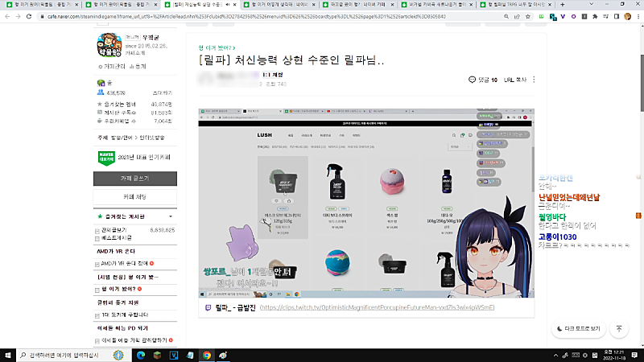The image size is (644, 362).
Task: Click the browser forward arrow
Action: (x=18, y=16)
